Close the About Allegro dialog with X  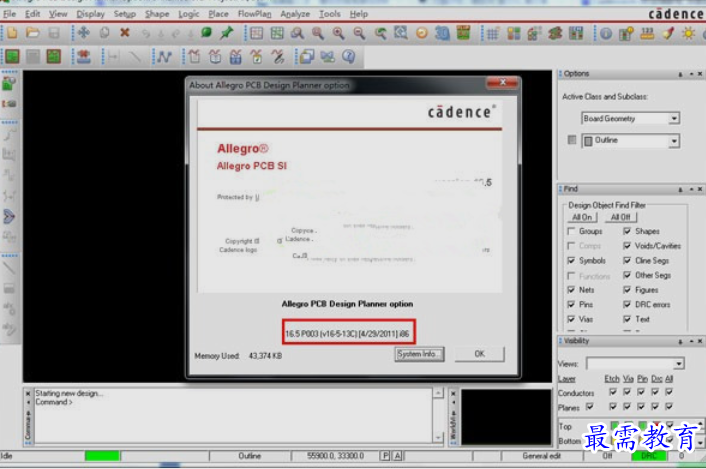502,82
